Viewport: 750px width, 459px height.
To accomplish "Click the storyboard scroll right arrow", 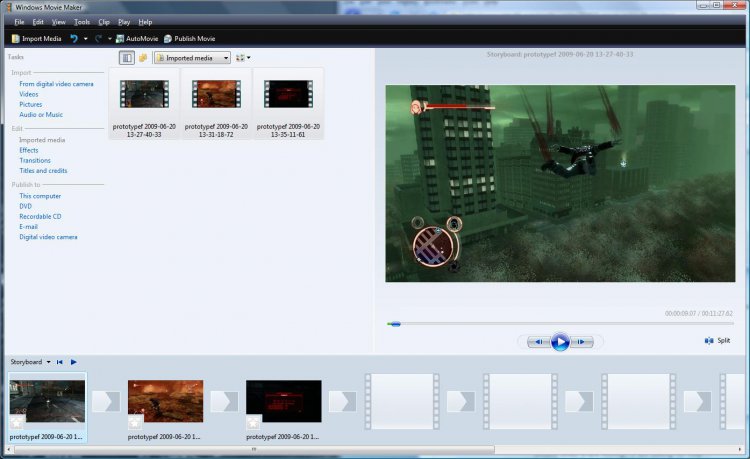I will 741,449.
